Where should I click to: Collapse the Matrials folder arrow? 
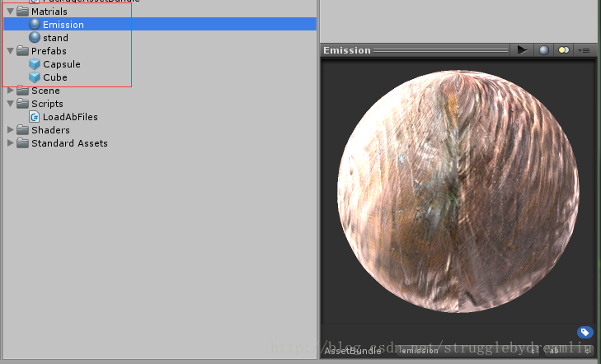pyautogui.click(x=11, y=12)
